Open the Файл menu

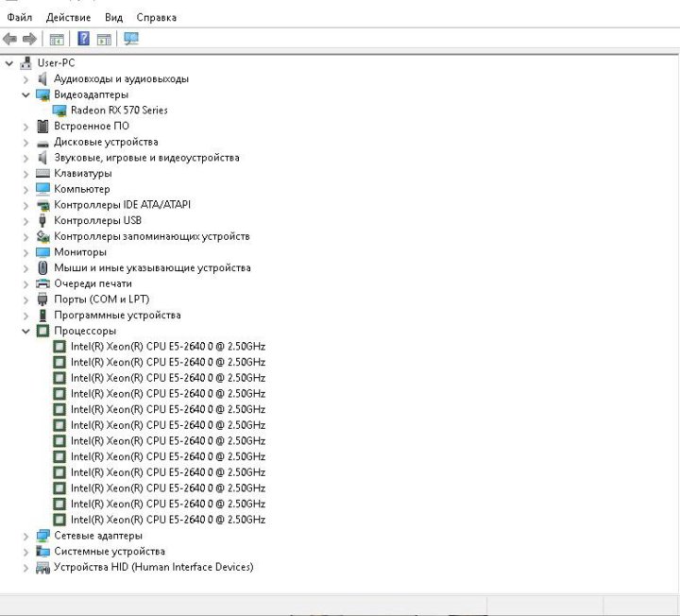click(x=19, y=17)
